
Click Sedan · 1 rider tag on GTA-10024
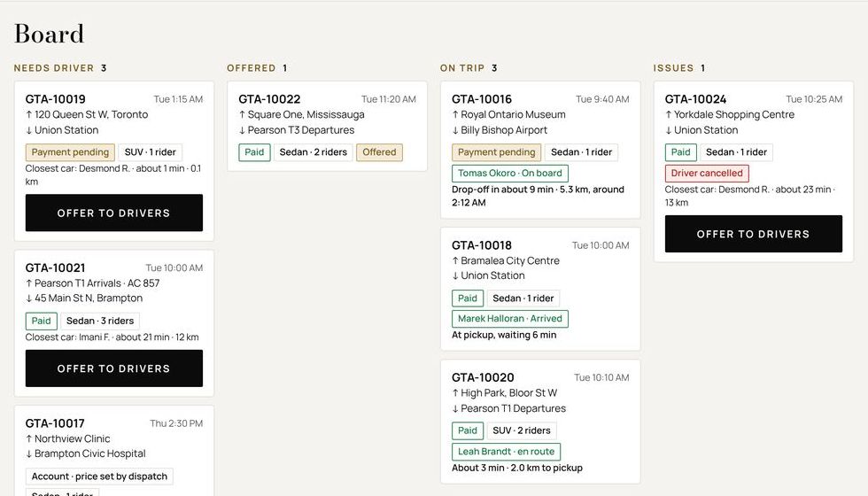click(x=736, y=152)
